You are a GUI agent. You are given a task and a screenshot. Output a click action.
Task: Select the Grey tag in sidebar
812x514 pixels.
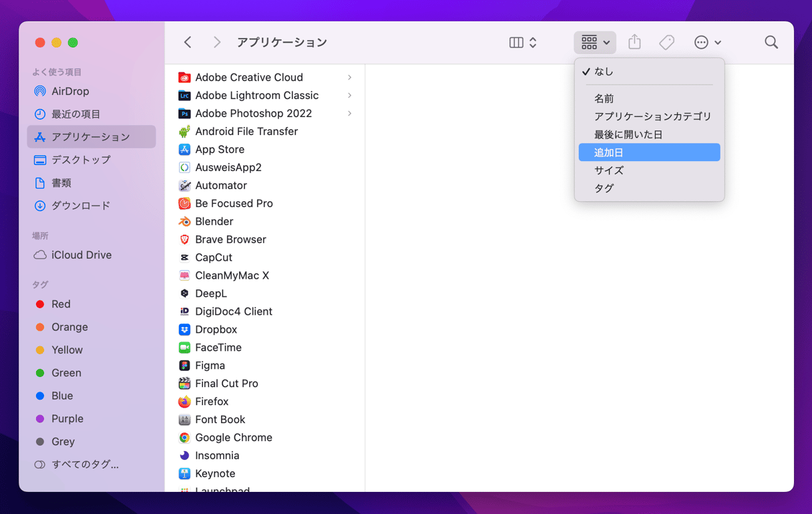91,441
